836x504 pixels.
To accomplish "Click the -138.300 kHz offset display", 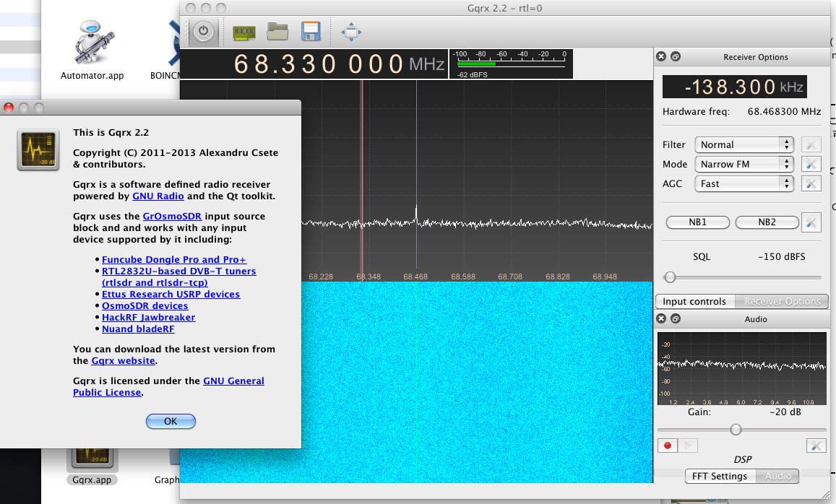I will click(735, 87).
